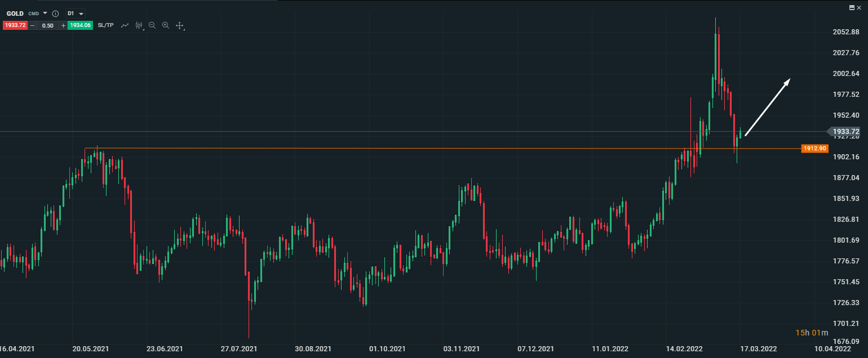Zoom in the chart

point(166,25)
